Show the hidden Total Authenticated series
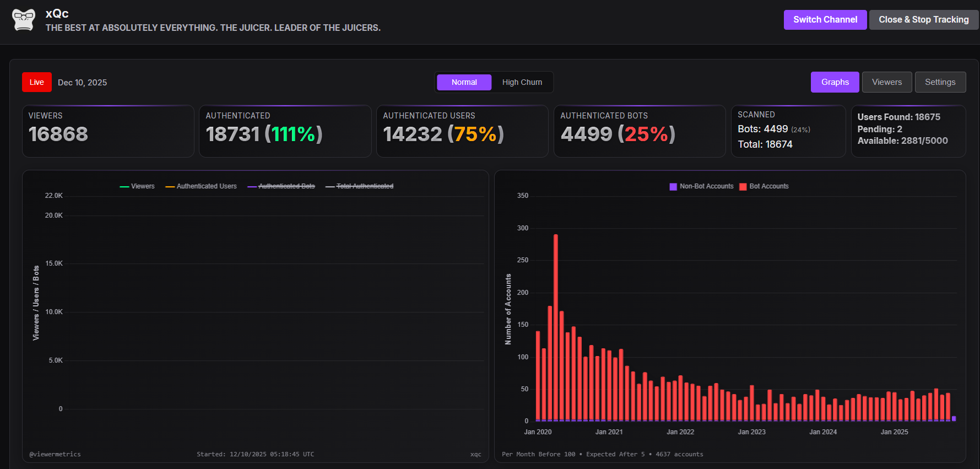 point(359,186)
